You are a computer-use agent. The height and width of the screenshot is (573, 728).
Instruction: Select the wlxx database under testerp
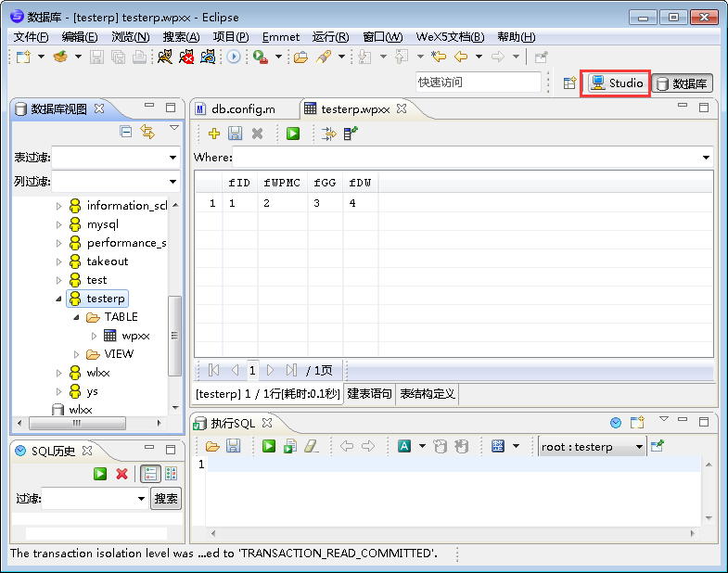click(98, 373)
